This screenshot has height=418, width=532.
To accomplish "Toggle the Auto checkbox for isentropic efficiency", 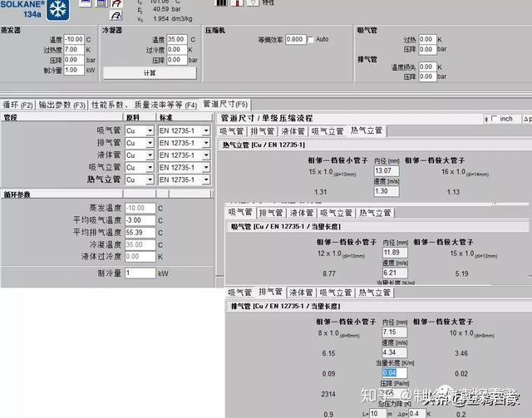I will tap(310, 40).
